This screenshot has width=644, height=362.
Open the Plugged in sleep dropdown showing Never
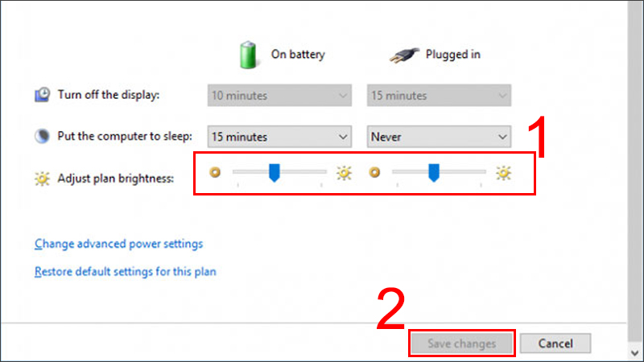[x=439, y=138]
